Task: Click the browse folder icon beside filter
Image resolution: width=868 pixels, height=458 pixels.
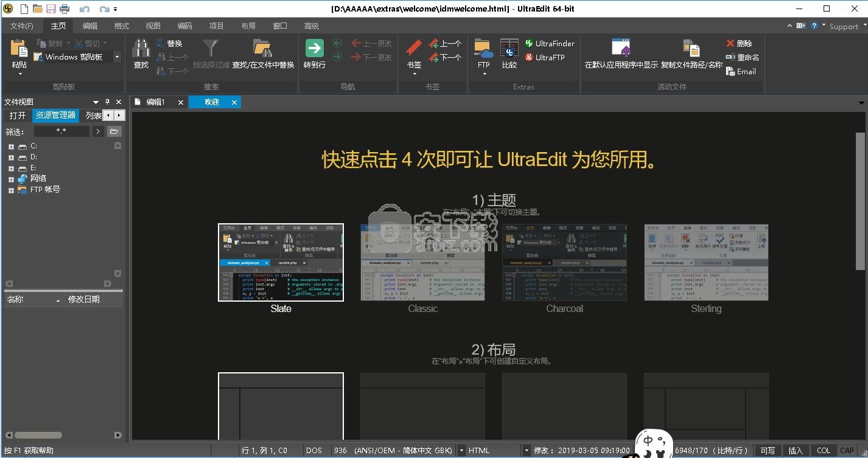Action: coord(114,131)
